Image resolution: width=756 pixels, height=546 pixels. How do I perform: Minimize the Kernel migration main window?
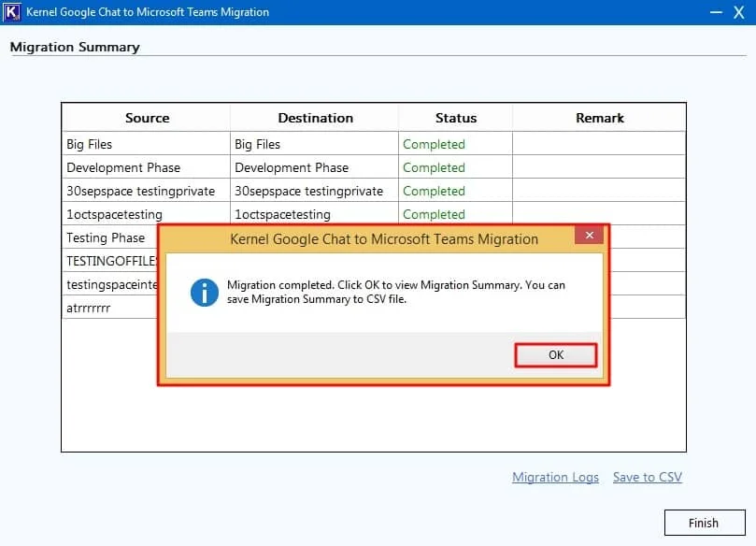(x=716, y=12)
